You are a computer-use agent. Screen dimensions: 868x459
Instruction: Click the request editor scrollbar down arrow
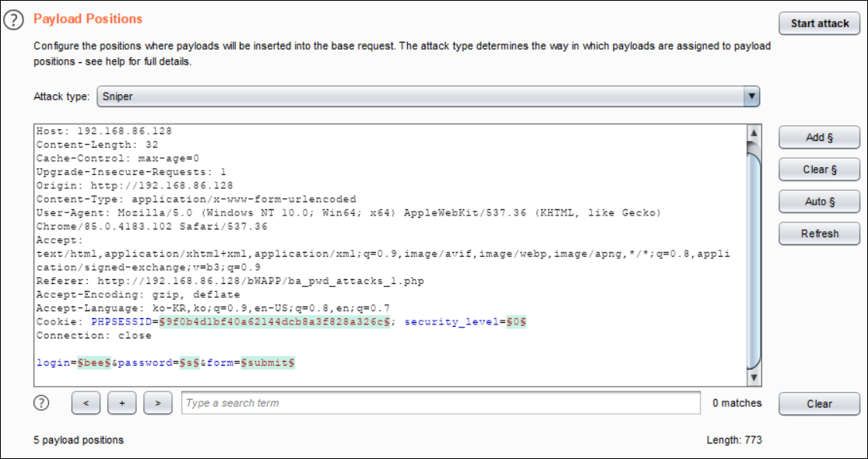coord(753,378)
